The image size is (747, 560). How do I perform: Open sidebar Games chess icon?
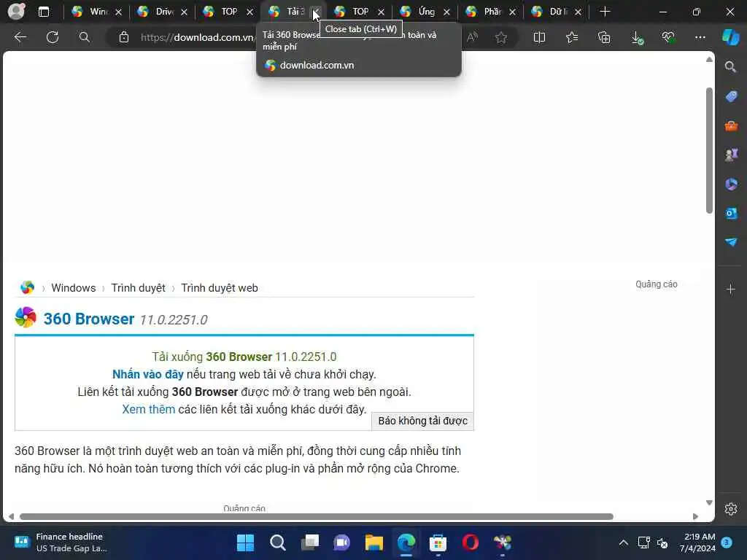(x=731, y=155)
